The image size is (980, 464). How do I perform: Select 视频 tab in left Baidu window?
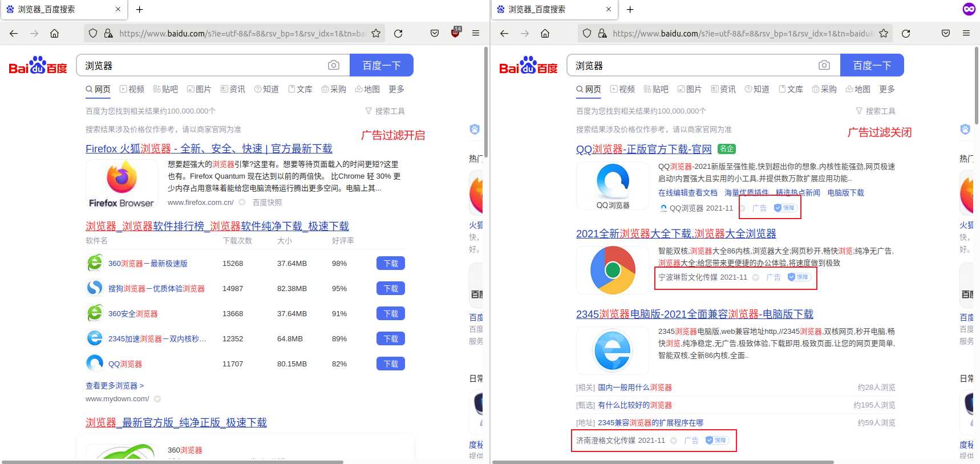pos(132,89)
